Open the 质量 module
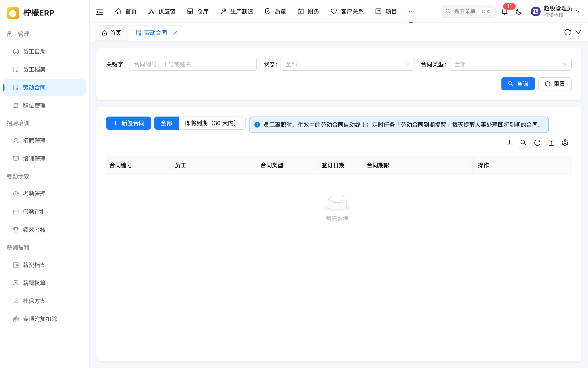Screen dimensions: 588x368 pos(275,11)
